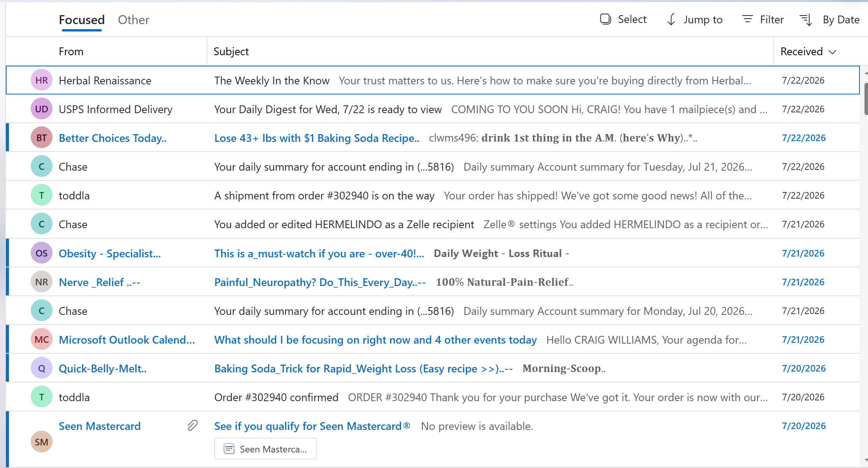Click the 7/22/2026 date on Herbal Renaissance row
Image resolution: width=868 pixels, height=468 pixels.
(x=803, y=80)
